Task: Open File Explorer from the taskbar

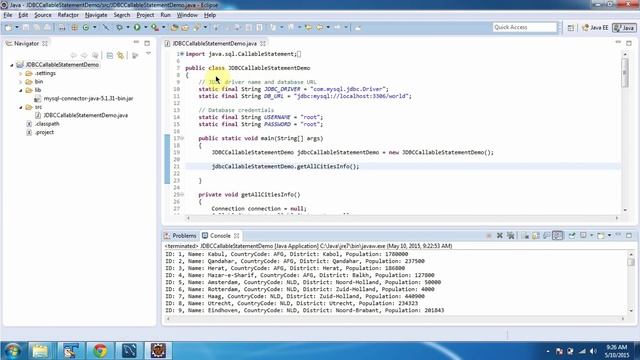Action: click(x=40, y=351)
